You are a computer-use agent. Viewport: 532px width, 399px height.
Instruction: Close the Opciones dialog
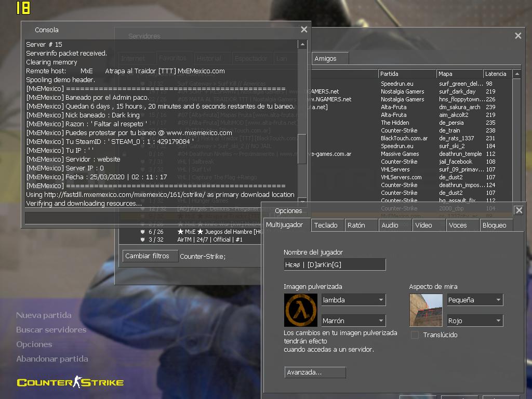click(519, 210)
